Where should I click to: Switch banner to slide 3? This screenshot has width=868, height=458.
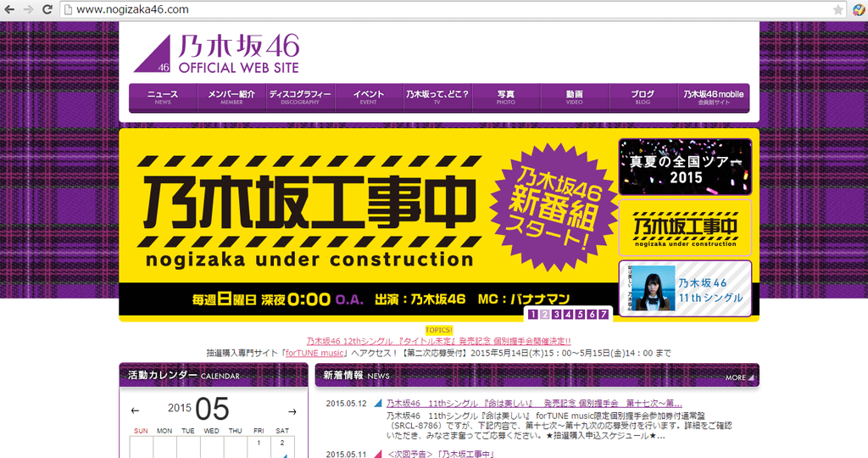pos(556,315)
